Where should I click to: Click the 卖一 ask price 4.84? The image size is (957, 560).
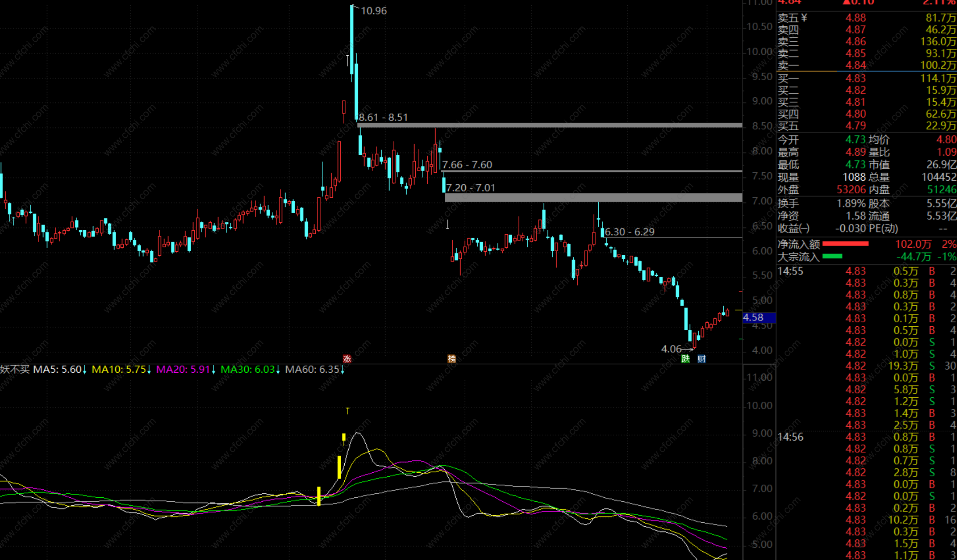click(855, 65)
